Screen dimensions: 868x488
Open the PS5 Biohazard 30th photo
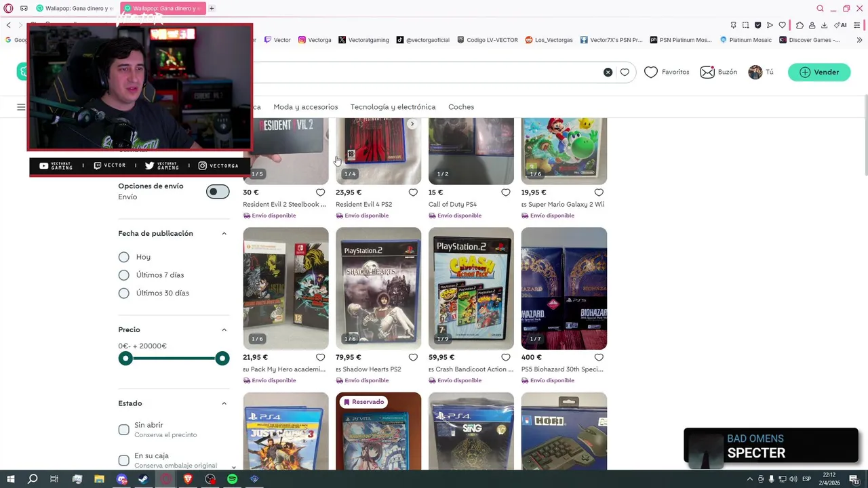(x=564, y=289)
